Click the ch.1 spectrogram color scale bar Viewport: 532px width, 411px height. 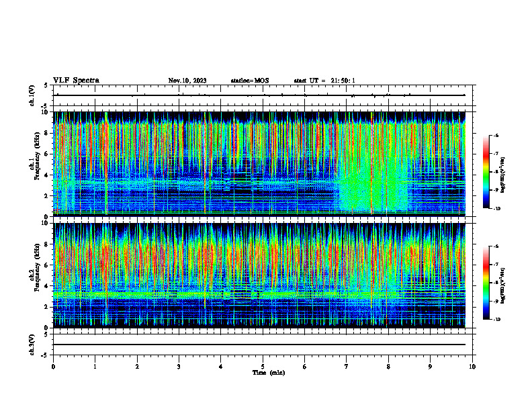486,172
